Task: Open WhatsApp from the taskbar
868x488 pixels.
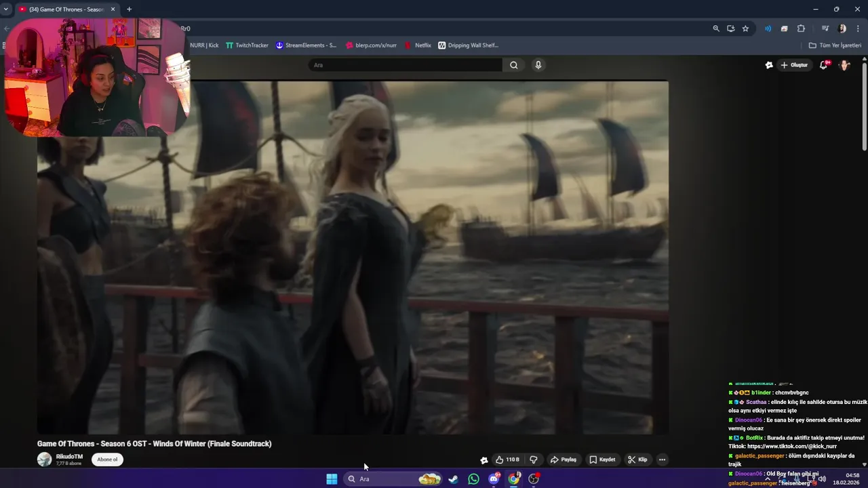Action: coord(473,479)
